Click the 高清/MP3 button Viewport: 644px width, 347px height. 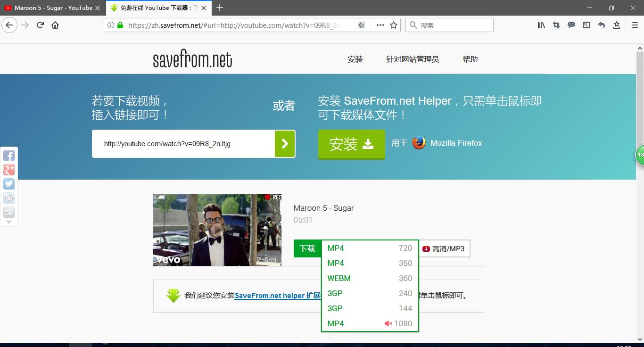pyautogui.click(x=444, y=248)
